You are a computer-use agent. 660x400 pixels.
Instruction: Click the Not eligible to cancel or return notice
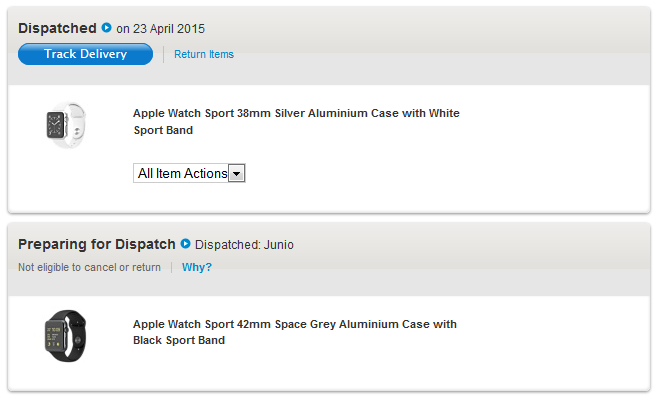tap(89, 267)
